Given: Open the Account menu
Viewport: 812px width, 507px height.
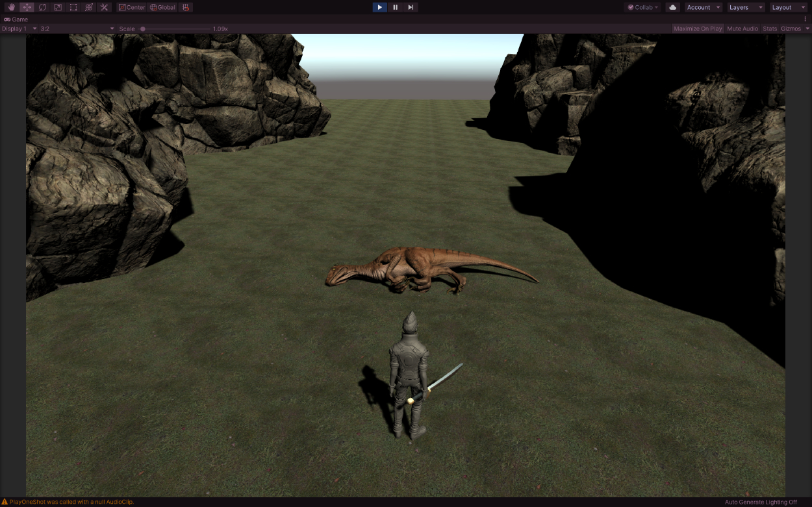Looking at the screenshot, I should (x=704, y=7).
